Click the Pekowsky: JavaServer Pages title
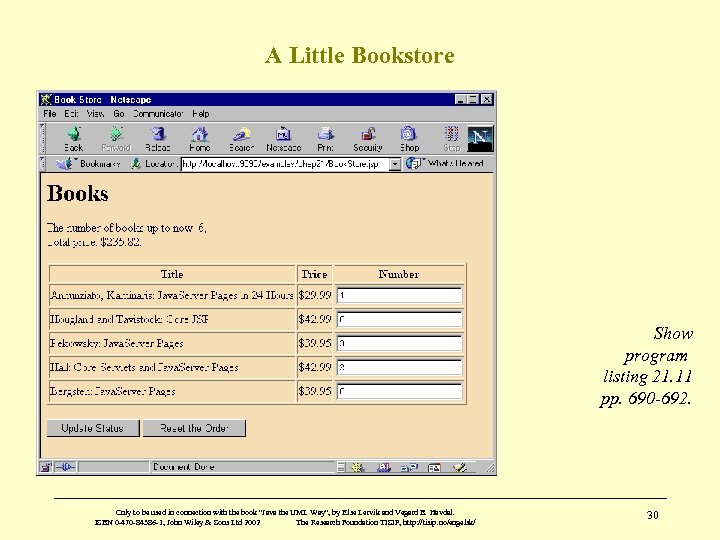 click(117, 343)
